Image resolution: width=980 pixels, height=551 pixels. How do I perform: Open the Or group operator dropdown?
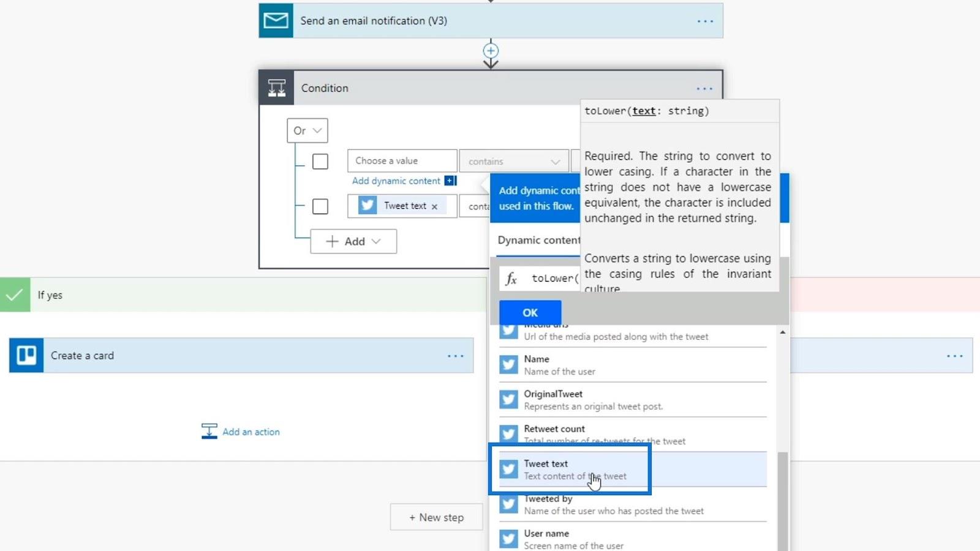[307, 130]
